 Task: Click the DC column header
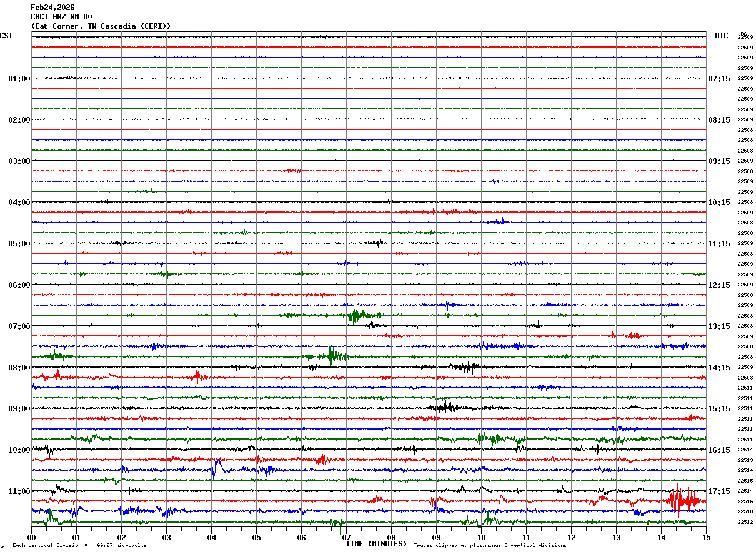743,34
